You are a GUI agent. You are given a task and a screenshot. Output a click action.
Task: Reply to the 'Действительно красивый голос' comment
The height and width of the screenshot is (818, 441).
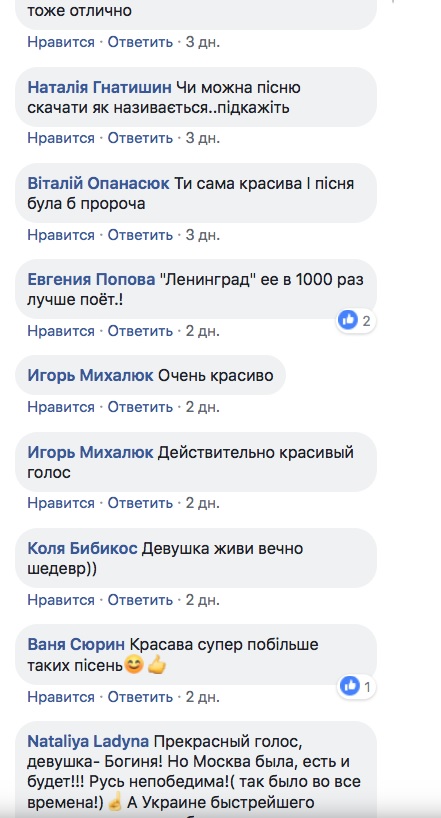click(x=140, y=503)
